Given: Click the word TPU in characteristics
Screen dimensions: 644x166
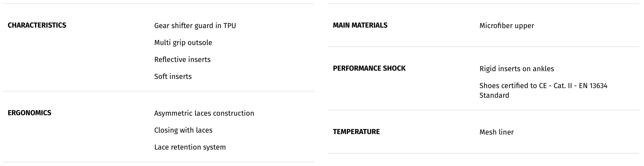Looking at the screenshot, I should [230, 26].
